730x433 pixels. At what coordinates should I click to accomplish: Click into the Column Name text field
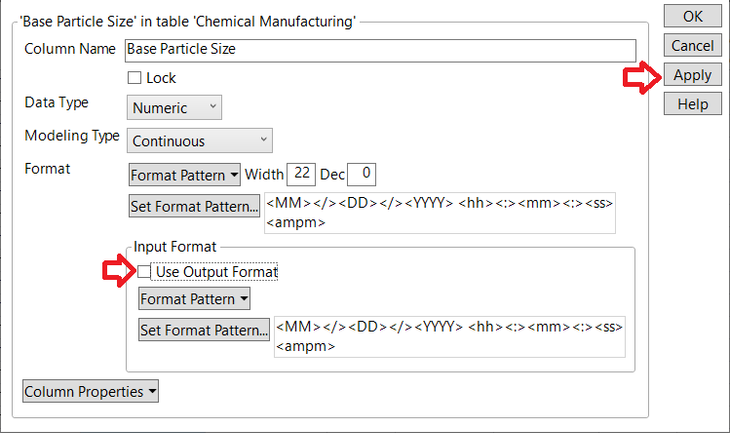380,50
